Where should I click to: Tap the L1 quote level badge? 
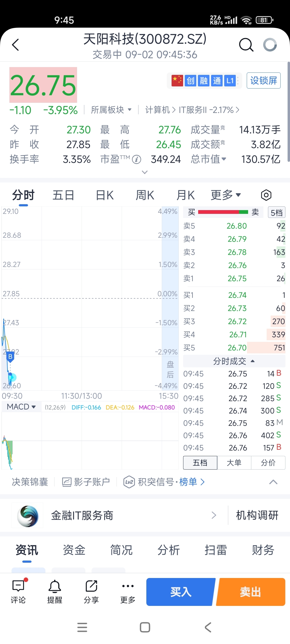coord(230,80)
